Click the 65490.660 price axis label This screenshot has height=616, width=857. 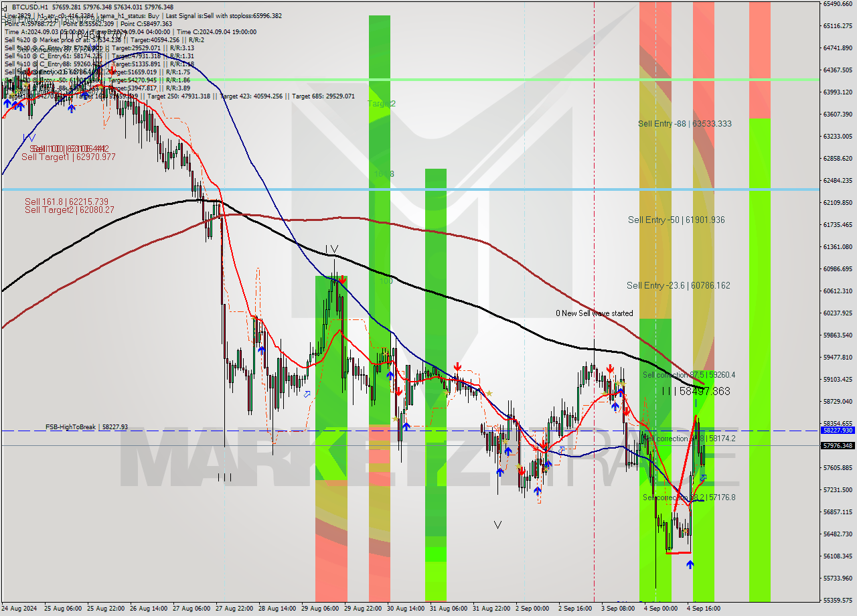[x=838, y=3]
